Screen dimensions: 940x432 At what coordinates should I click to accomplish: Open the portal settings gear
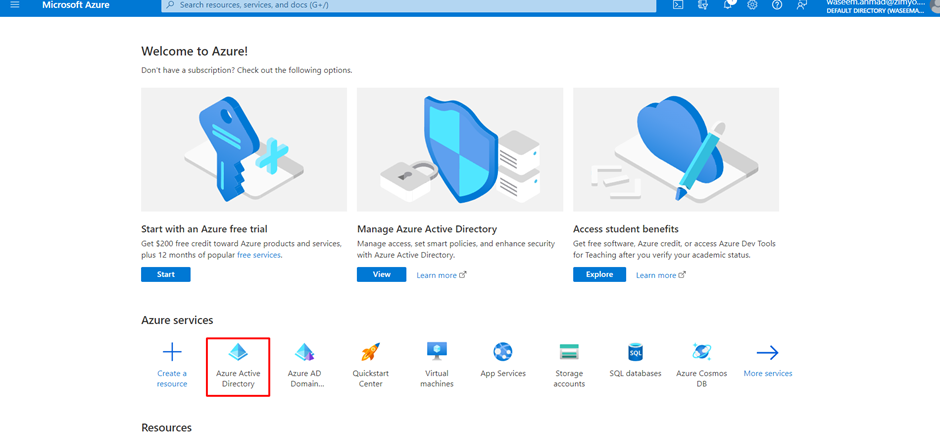point(752,5)
